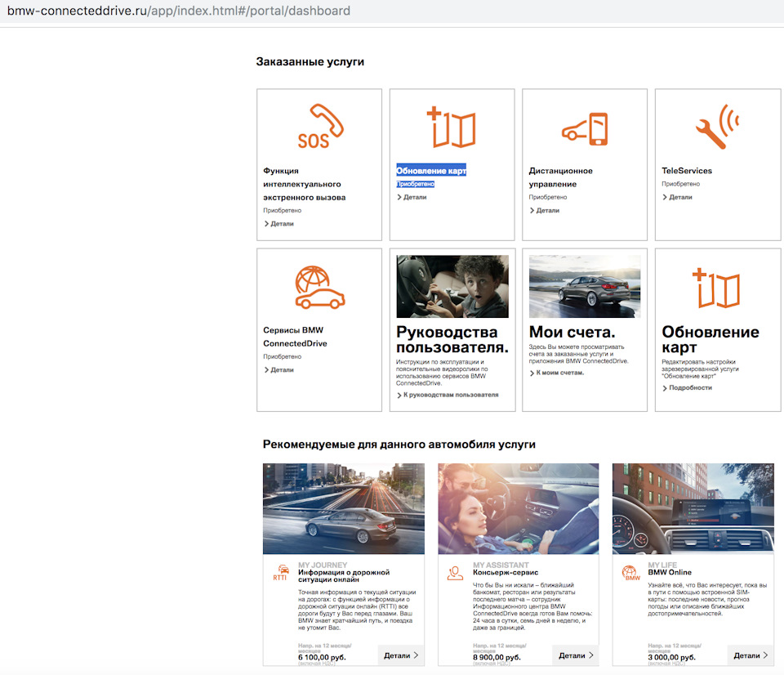Click the map icon on the Обновление карт settings card
784x675 pixels.
717,286
